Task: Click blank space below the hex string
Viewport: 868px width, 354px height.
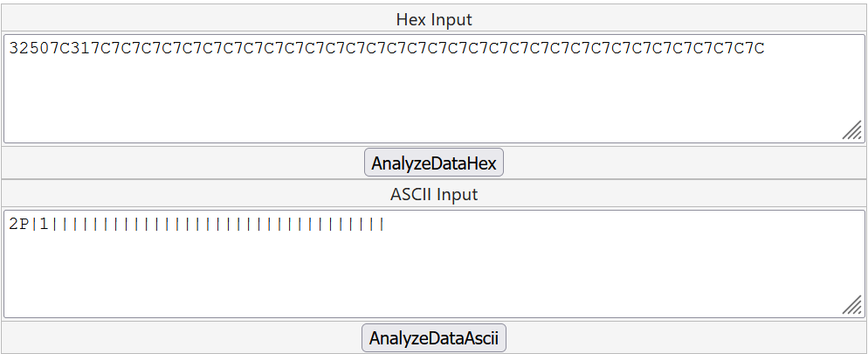Action: tap(349, 105)
